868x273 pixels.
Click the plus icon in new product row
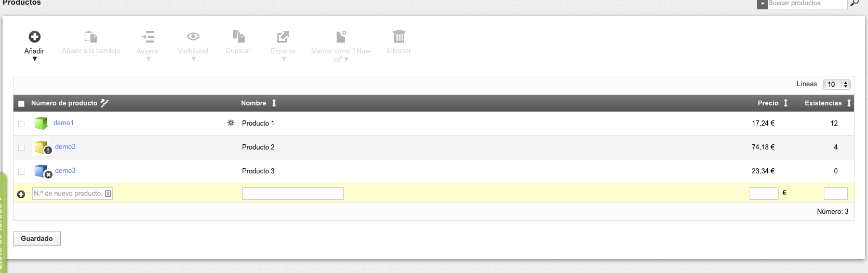pos(21,194)
